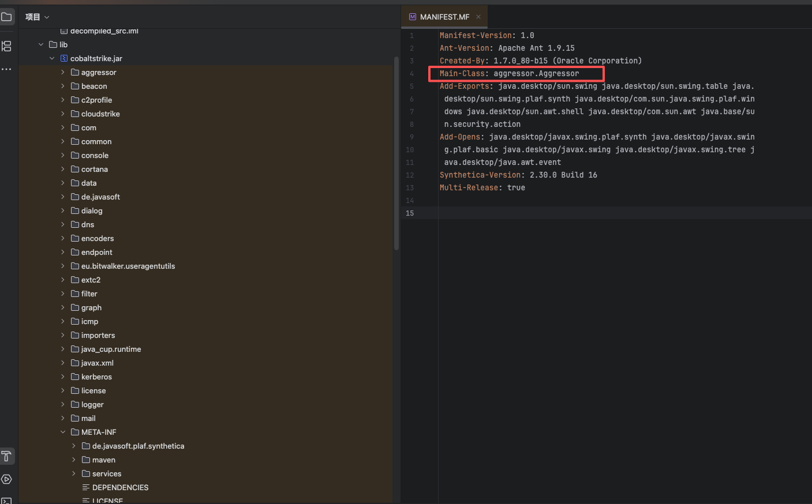Select the kerberos folder in tree
Screen dimensions: 812x504
[96, 377]
